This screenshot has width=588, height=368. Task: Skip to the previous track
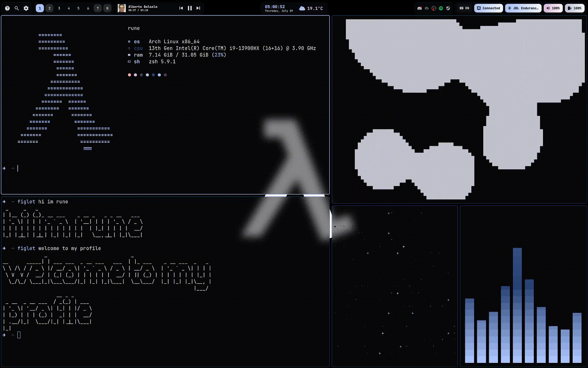coord(181,8)
